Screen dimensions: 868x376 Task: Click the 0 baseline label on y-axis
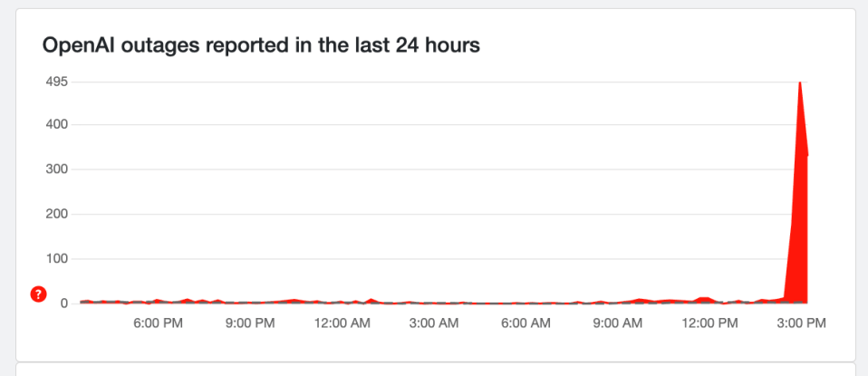coord(64,304)
